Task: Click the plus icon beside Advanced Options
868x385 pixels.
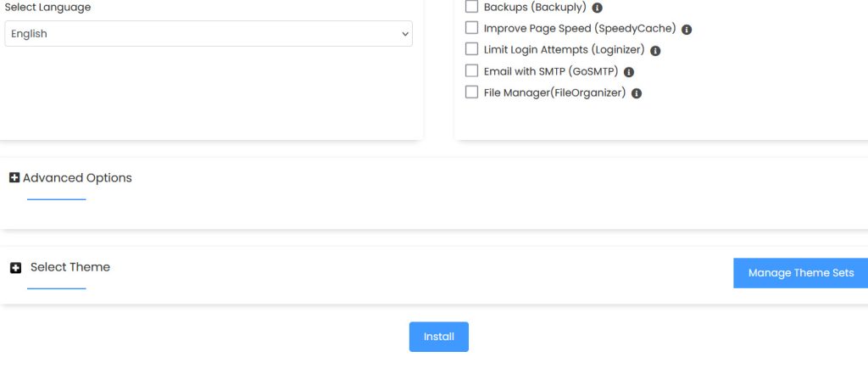Action: [x=14, y=178]
